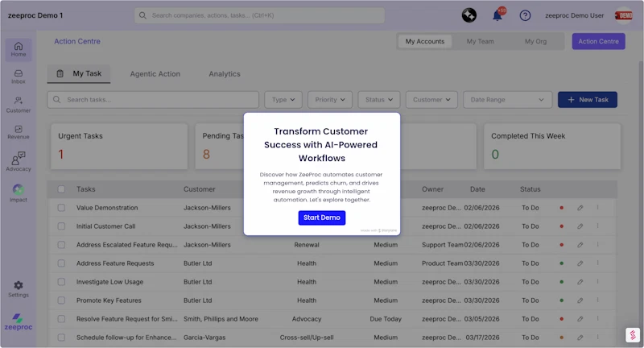Screen dimensions: 644x348
Task: Click the Action Centre breadcrumb link
Action: click(x=77, y=41)
